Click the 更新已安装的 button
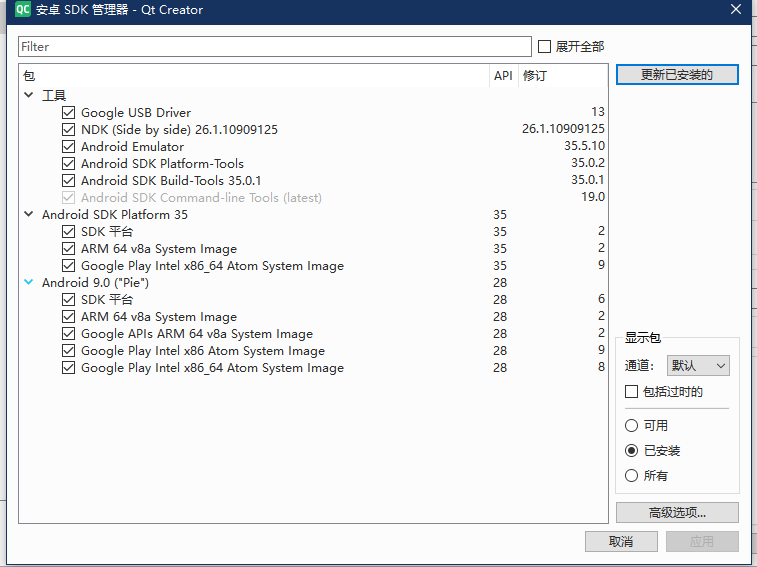757x567 pixels. click(x=677, y=74)
